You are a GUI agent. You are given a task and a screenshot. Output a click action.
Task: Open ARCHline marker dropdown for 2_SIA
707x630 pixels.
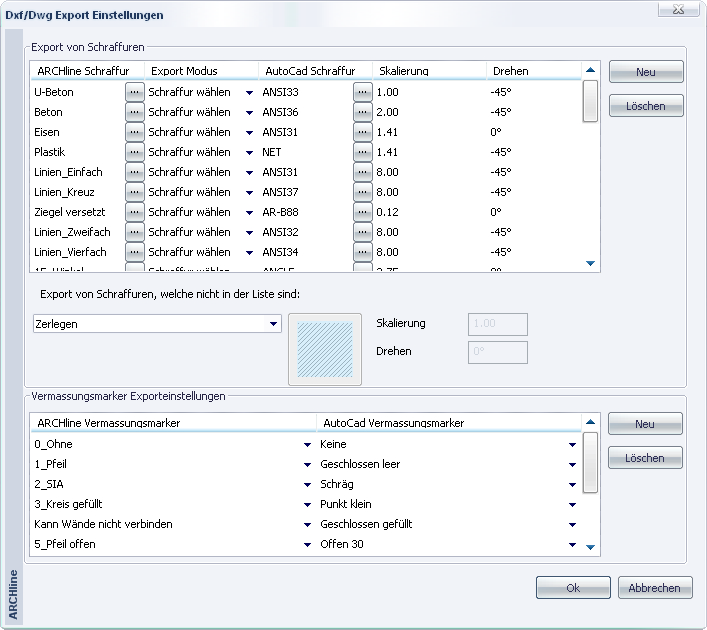click(308, 485)
